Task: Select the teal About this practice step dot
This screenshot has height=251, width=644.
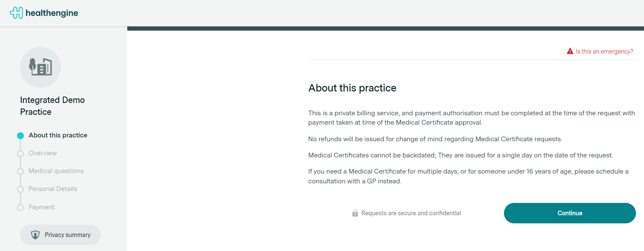Action: 20,136
